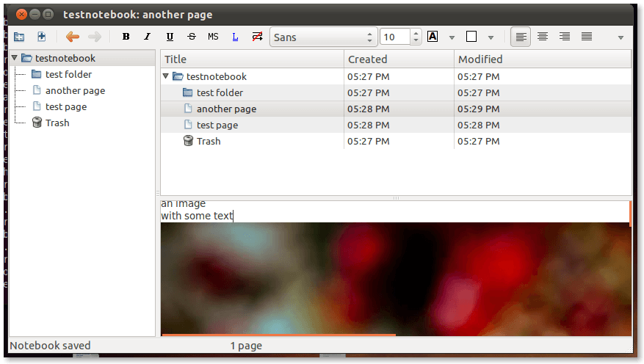This screenshot has width=644, height=364.
Task: Click the background color swatch
Action: [472, 37]
